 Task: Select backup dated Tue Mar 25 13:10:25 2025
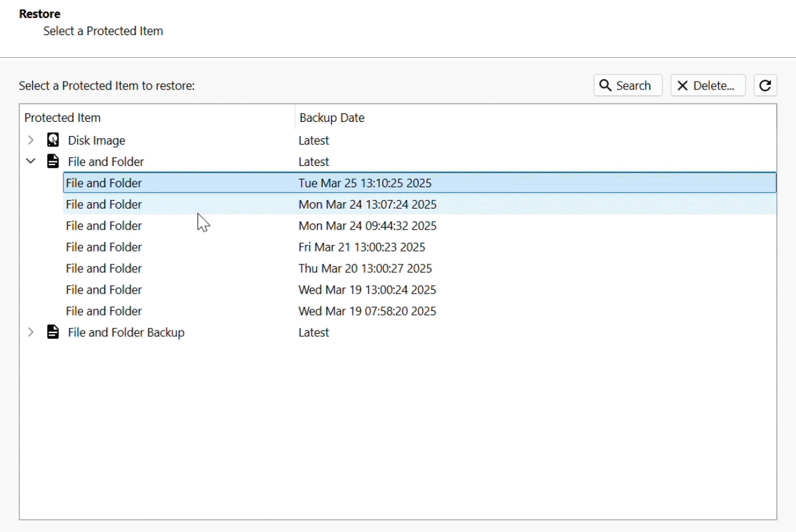coord(419,183)
